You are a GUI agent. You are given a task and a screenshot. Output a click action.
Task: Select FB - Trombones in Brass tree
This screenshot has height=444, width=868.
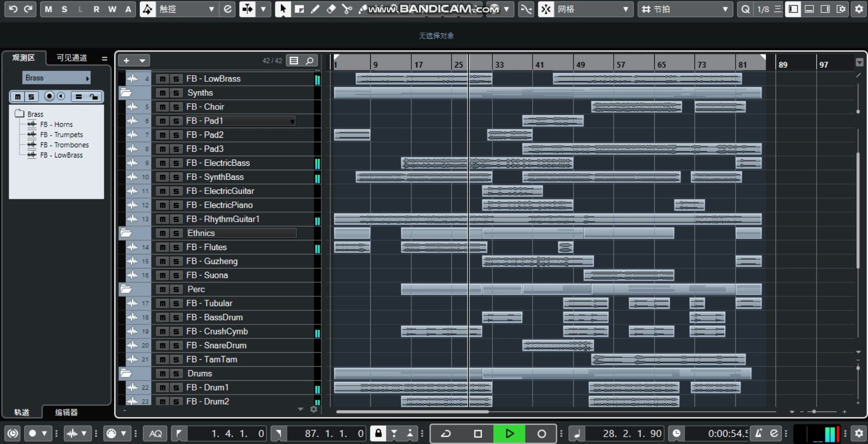pos(64,145)
